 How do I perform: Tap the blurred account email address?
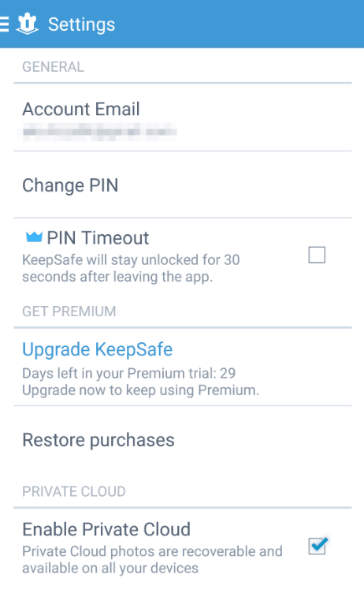click(98, 132)
